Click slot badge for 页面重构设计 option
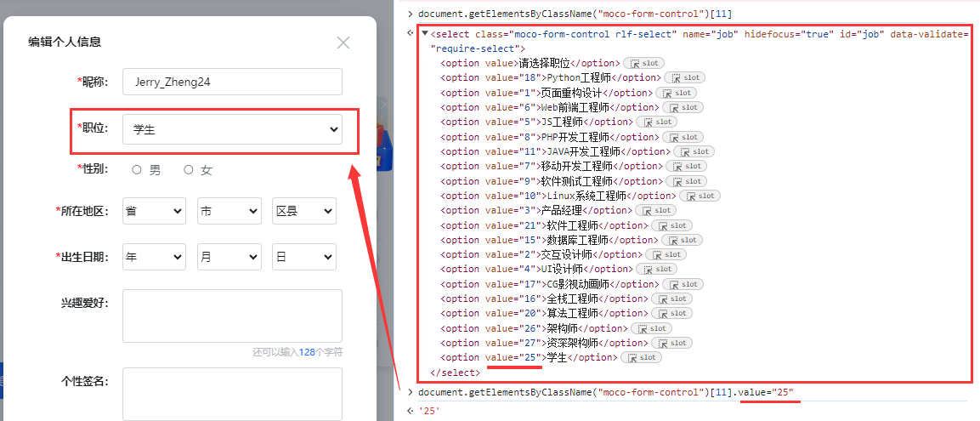This screenshot has width=980, height=421. (676, 93)
